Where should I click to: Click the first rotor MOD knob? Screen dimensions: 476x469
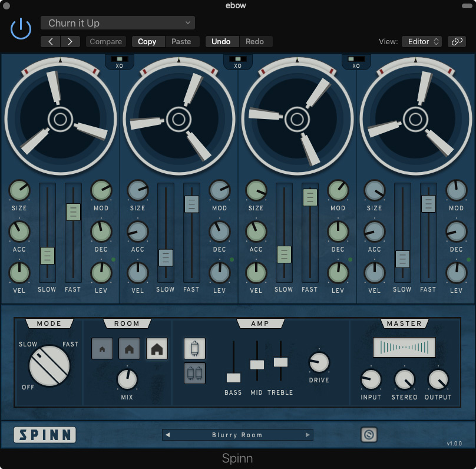point(101,190)
